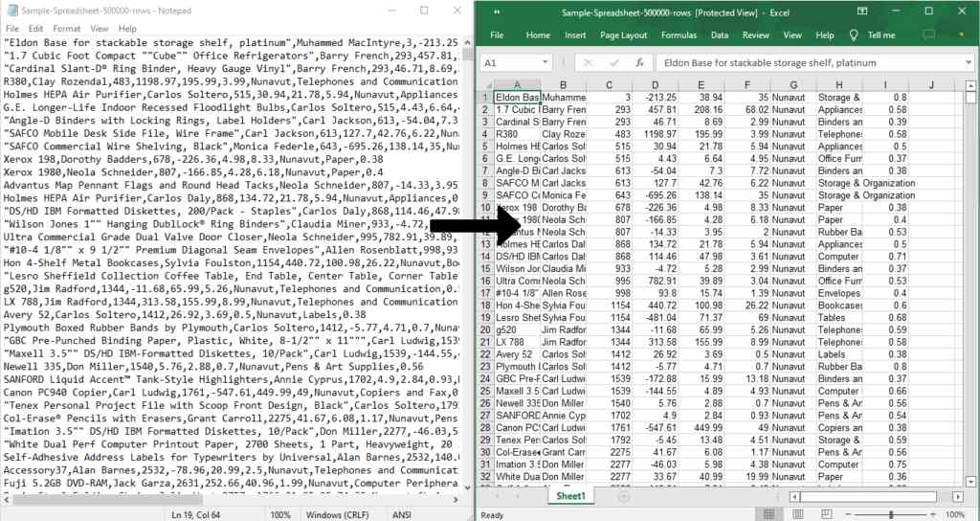Screen dimensions: 980x521
Task: Switch to the Home ribbon tab
Action: click(x=538, y=35)
